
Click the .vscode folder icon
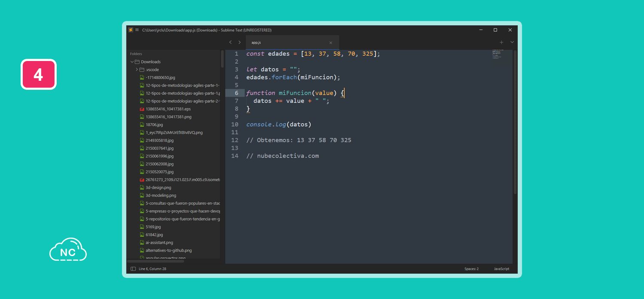142,70
